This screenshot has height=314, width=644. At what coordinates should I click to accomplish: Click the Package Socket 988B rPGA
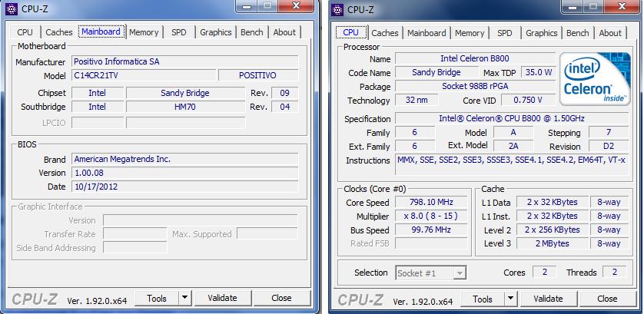[x=475, y=87]
